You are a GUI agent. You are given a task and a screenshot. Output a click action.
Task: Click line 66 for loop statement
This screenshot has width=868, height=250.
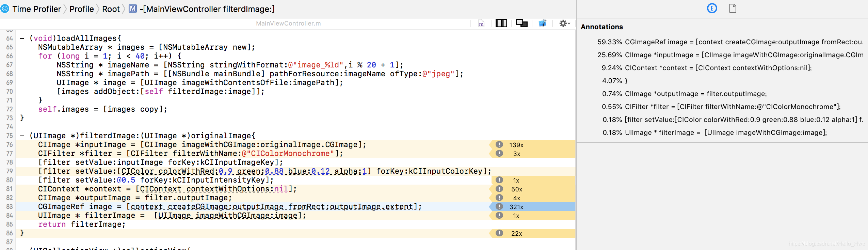coord(110,56)
